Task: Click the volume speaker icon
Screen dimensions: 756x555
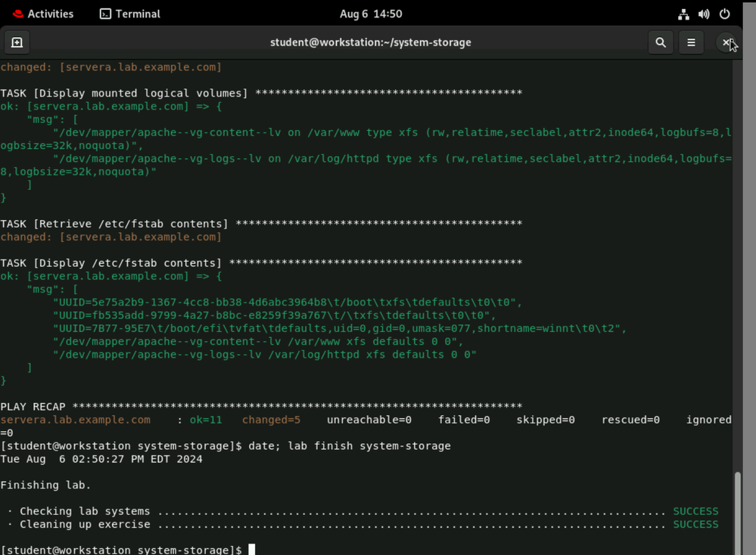Action: pyautogui.click(x=704, y=14)
